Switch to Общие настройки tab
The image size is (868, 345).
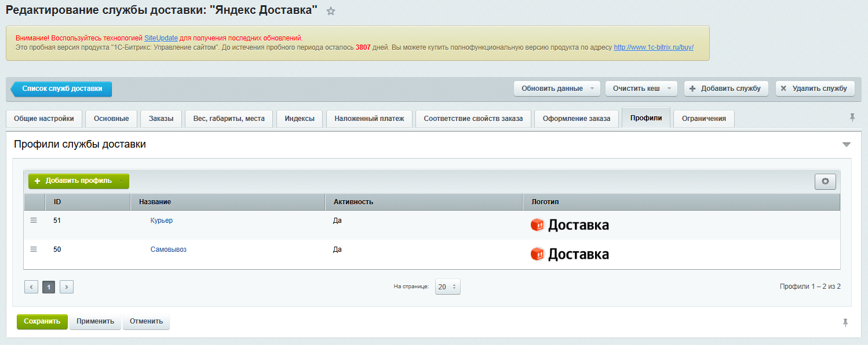[44, 119]
